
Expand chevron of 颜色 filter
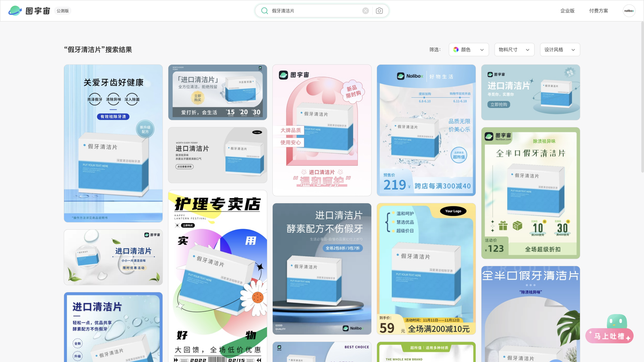[482, 50]
